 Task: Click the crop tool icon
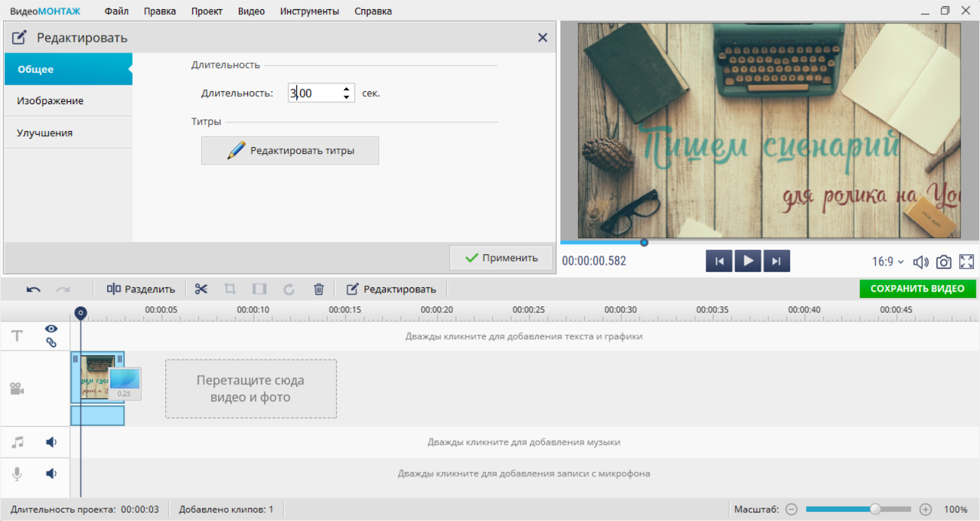coord(230,289)
